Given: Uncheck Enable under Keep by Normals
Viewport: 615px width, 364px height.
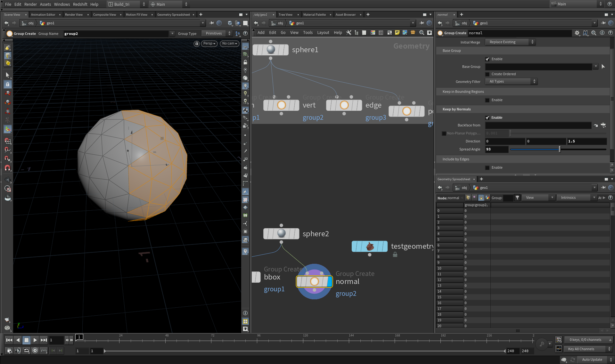Looking at the screenshot, I should pyautogui.click(x=488, y=117).
